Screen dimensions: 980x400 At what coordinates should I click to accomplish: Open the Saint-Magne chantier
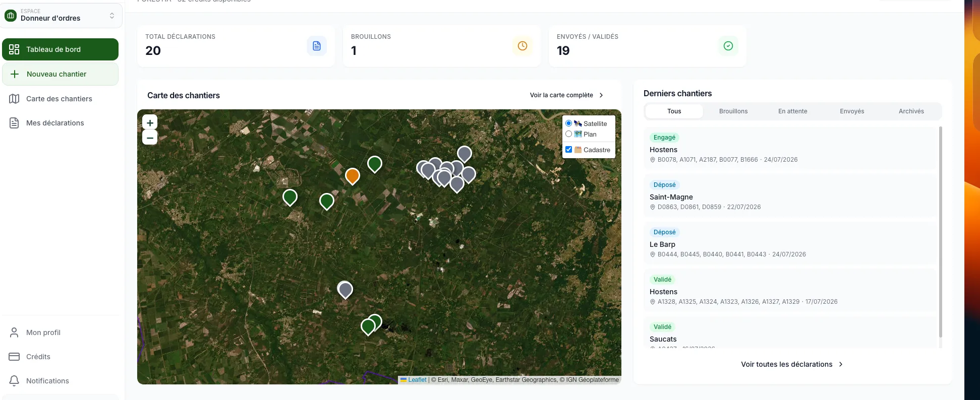[790, 196]
